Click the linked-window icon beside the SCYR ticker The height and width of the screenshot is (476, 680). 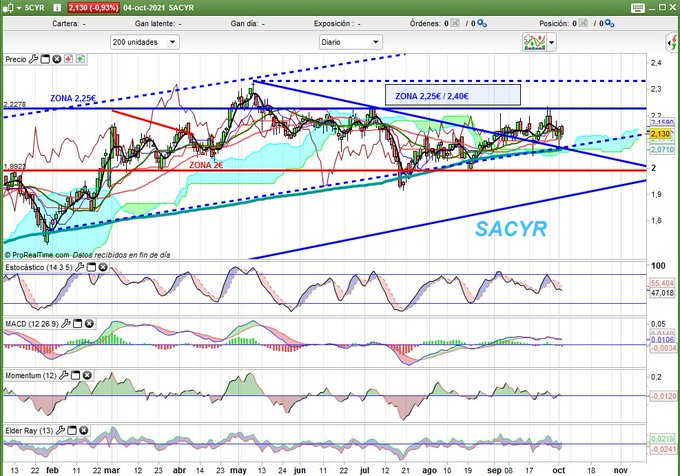(x=8, y=8)
